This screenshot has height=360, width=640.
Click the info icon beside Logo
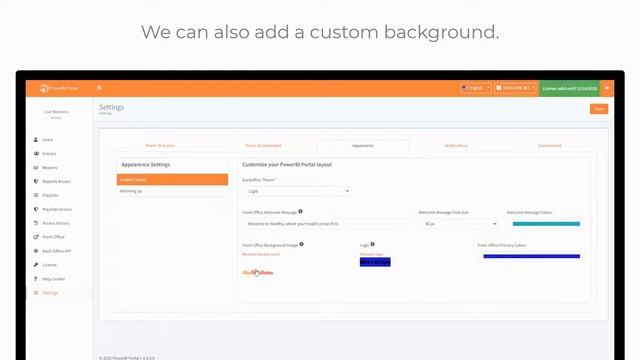click(372, 244)
